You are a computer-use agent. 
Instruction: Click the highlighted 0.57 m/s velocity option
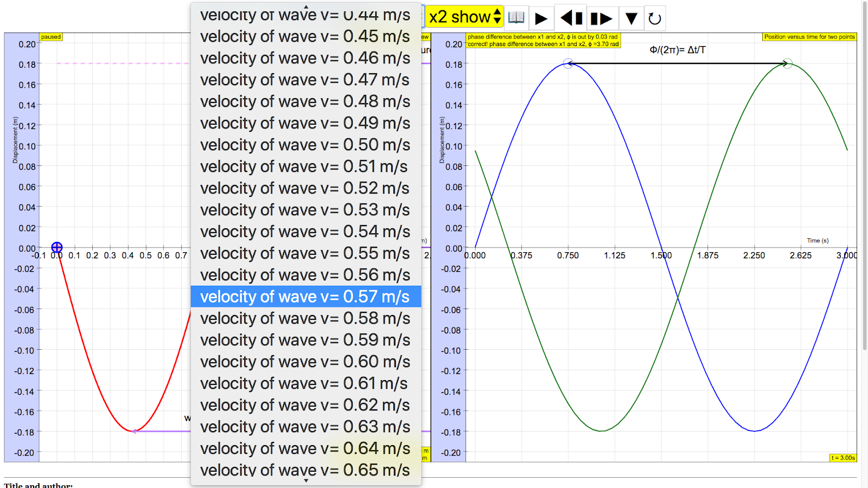click(x=306, y=297)
